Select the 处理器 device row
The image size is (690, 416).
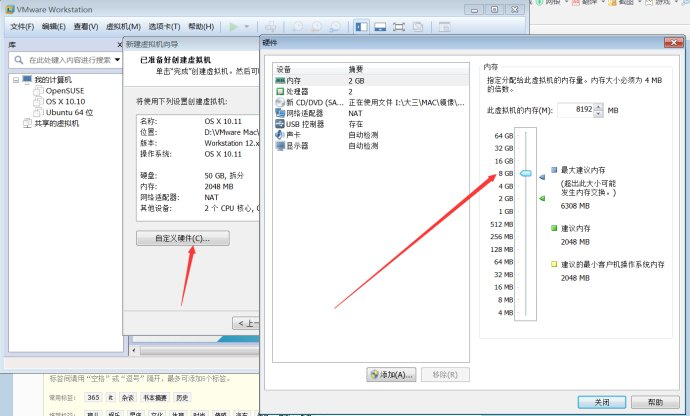[x=371, y=92]
